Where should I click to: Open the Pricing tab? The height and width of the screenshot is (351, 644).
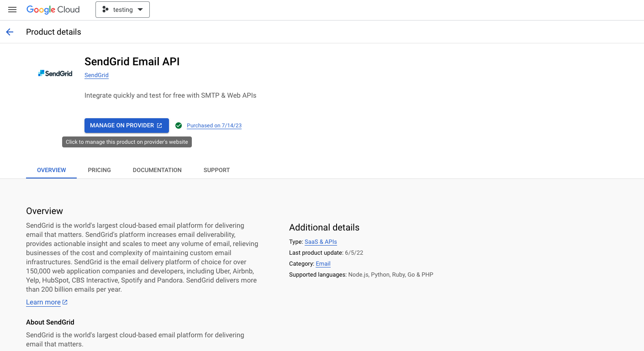tap(100, 170)
